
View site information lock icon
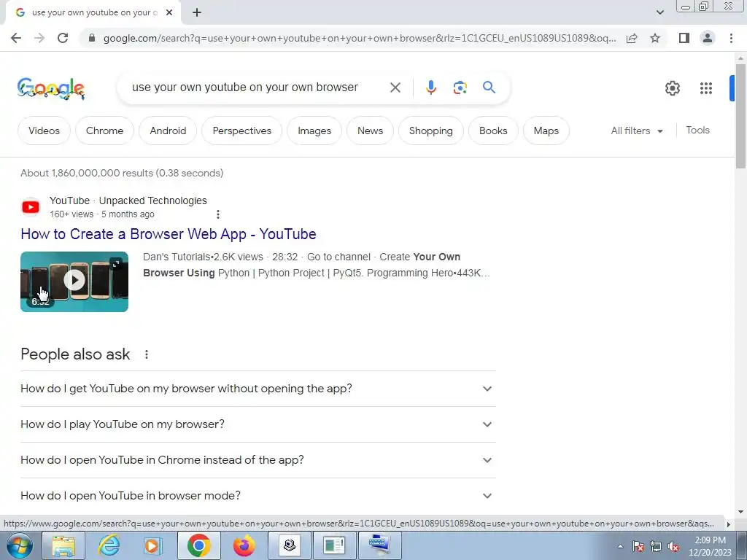point(92,38)
